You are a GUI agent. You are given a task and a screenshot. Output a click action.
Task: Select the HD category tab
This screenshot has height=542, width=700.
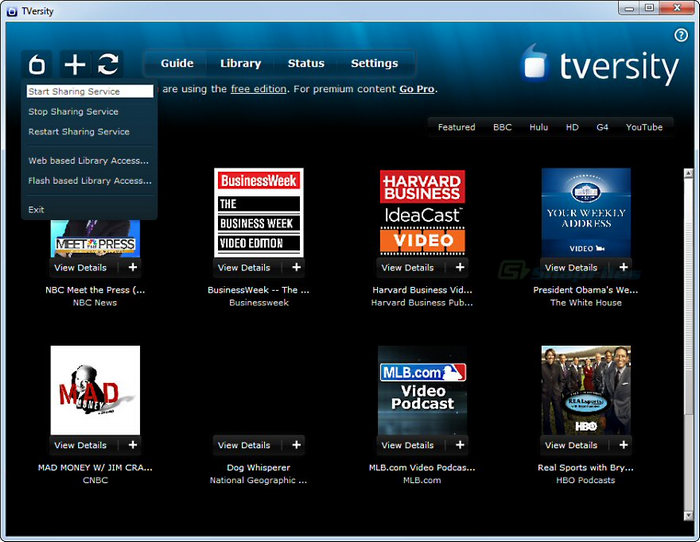(572, 127)
